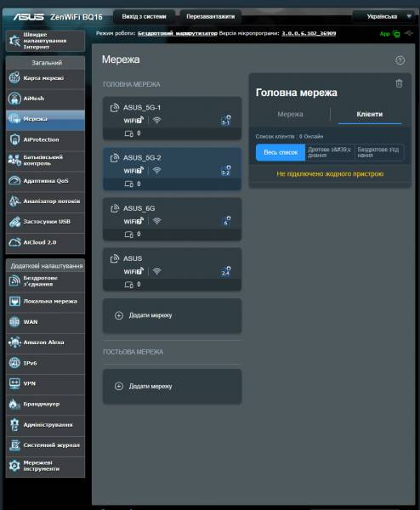Select the ASUS_5G-2 network card
Image resolution: width=420 pixels, height=510 pixels.
pos(172,169)
